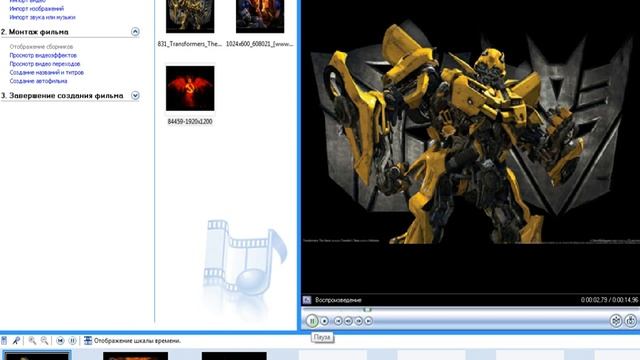
Task: Select the 1024x600_608021 image thumbnail
Action: tap(260, 16)
